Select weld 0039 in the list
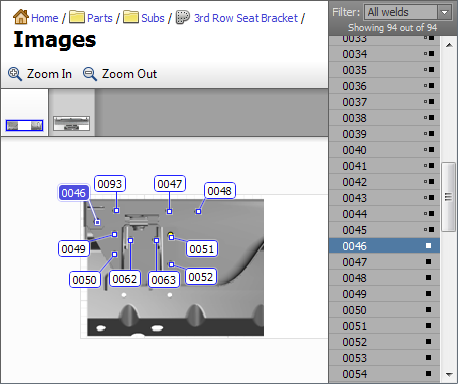 [x=384, y=134]
